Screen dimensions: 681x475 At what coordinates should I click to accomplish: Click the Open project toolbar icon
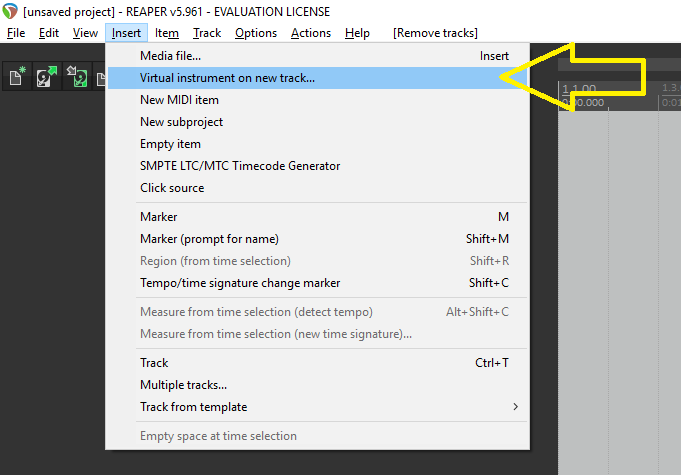pos(47,76)
